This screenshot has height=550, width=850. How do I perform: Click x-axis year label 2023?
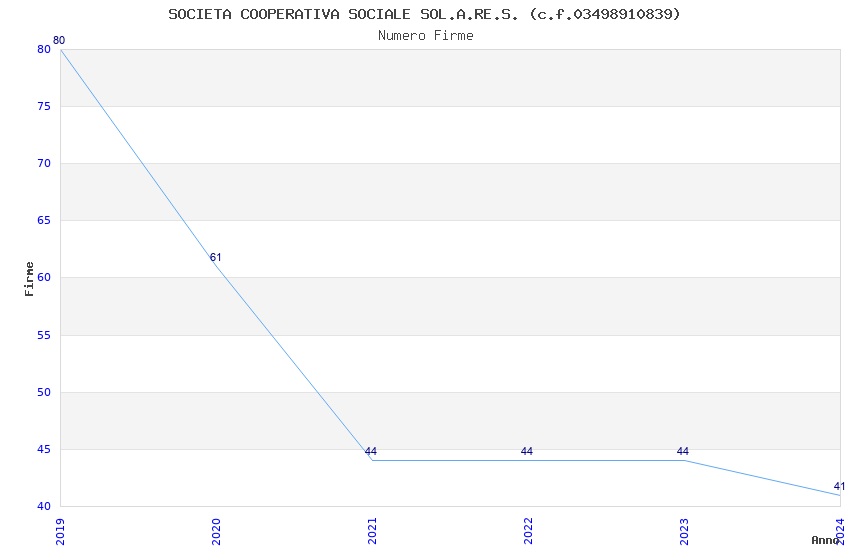tap(685, 532)
